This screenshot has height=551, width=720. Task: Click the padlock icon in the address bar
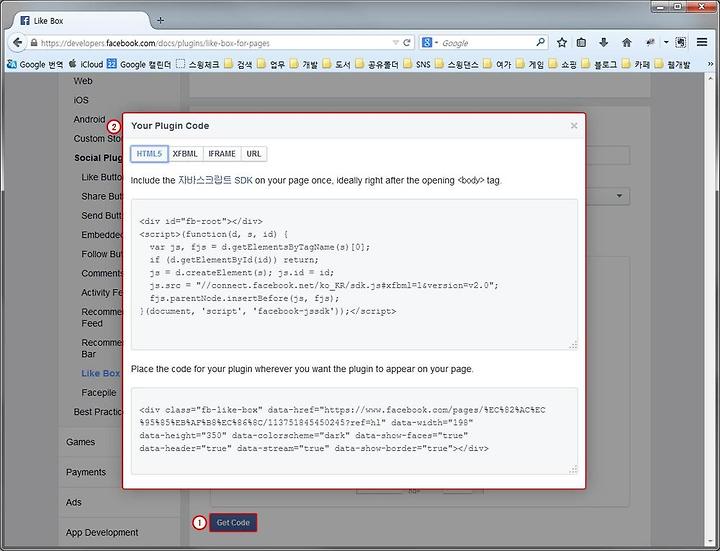(x=34, y=43)
